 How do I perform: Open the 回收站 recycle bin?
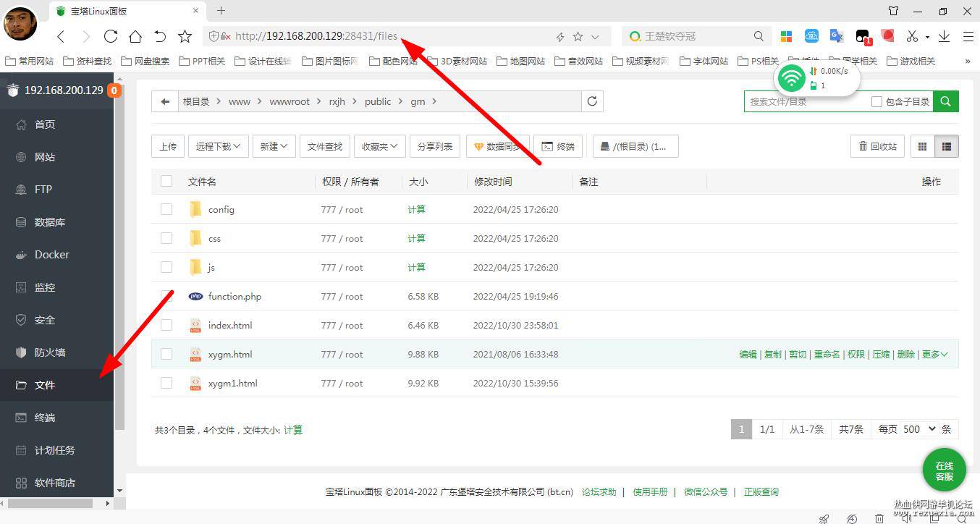point(878,146)
